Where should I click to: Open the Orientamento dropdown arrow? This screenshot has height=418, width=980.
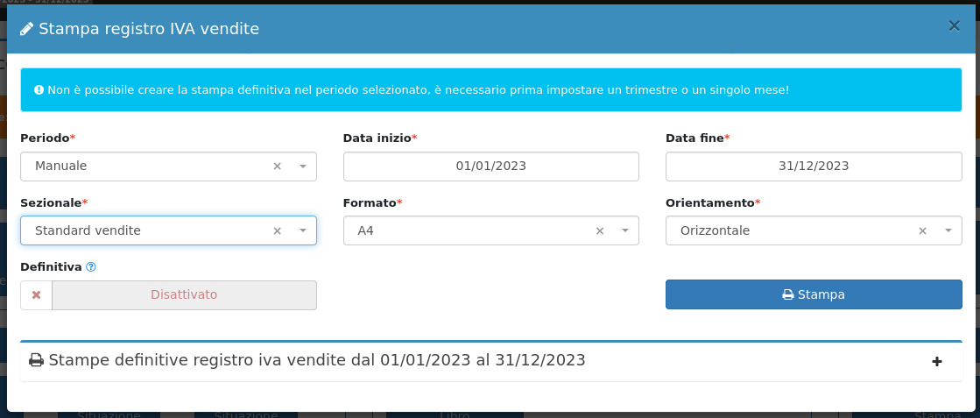pos(948,231)
